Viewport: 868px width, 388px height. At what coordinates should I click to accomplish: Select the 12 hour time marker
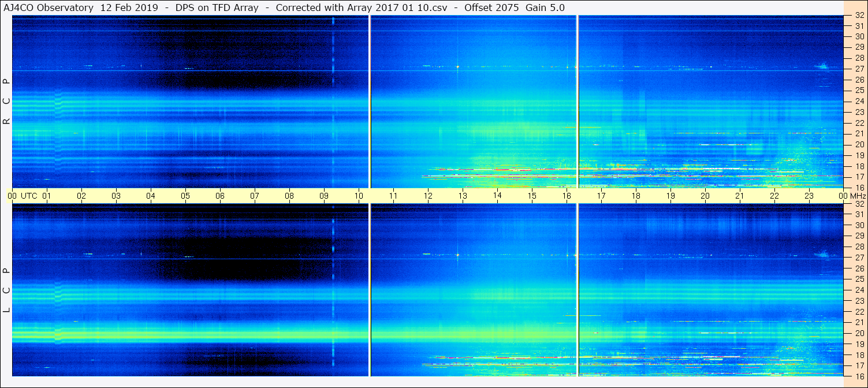tap(428, 196)
